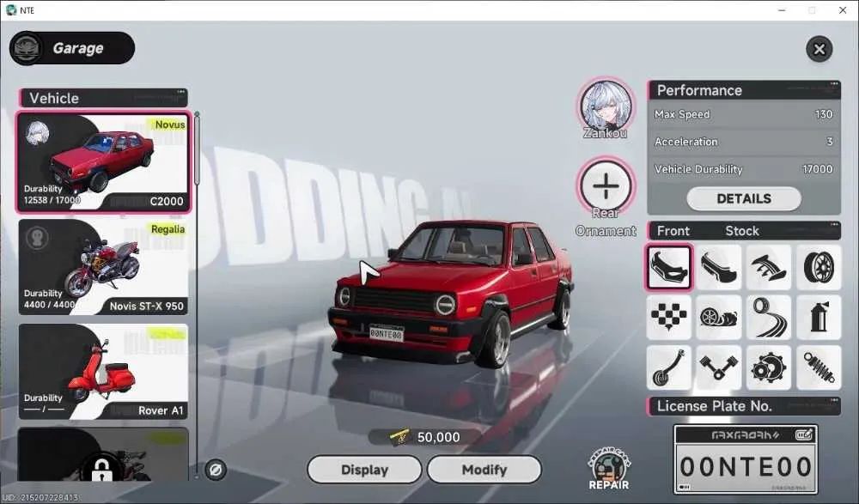Screen dimensions: 859x504
Task: Open the performance DETAILS button
Action: pos(744,198)
